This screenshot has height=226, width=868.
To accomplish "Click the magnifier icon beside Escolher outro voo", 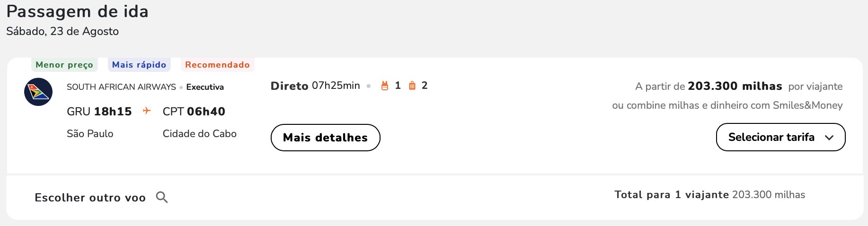I will coord(162,197).
